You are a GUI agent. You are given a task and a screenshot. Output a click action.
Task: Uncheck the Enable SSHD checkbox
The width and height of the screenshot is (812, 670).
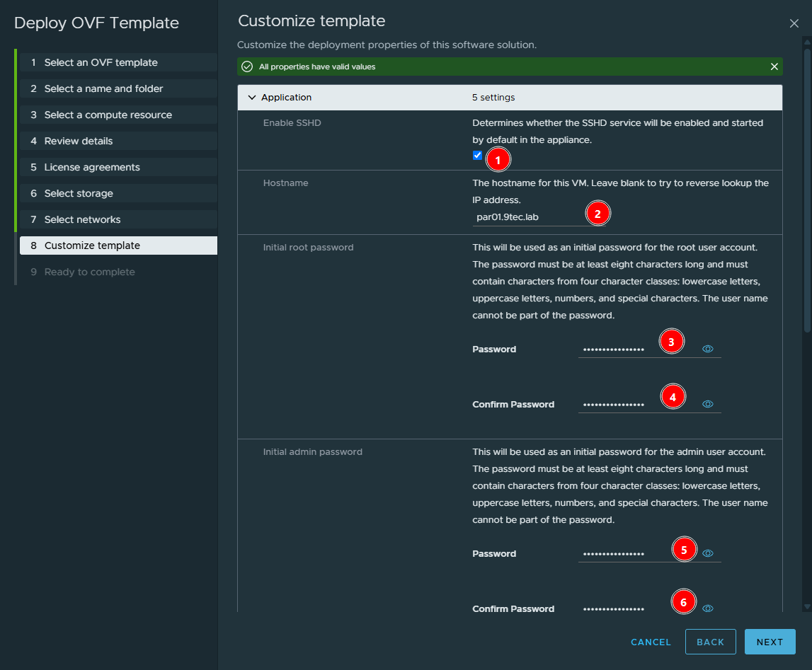(x=477, y=155)
